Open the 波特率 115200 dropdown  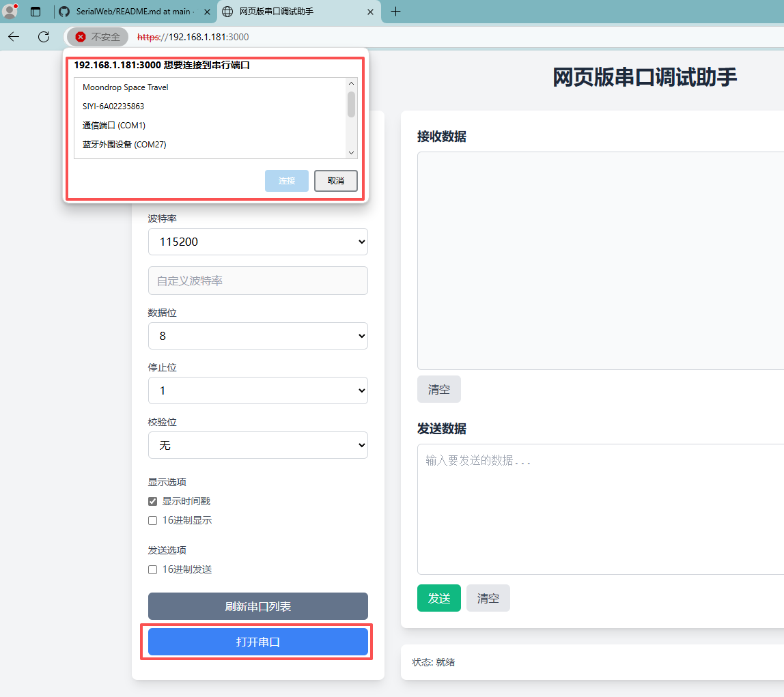coord(258,242)
